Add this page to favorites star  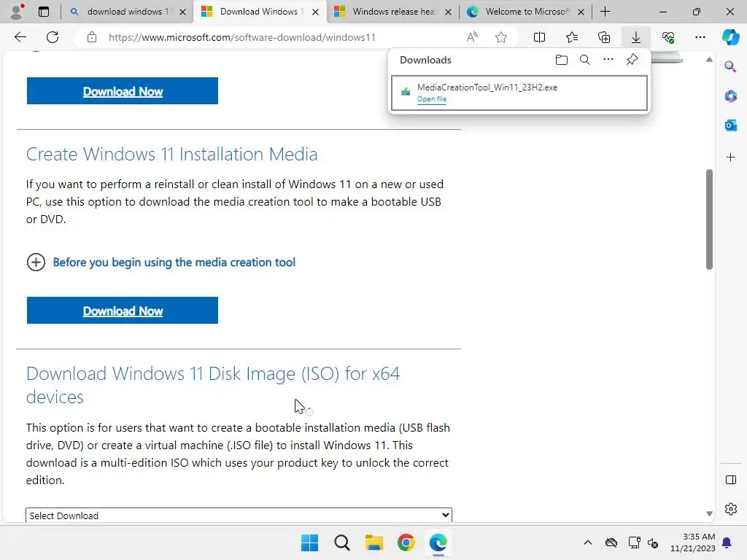[x=500, y=37]
